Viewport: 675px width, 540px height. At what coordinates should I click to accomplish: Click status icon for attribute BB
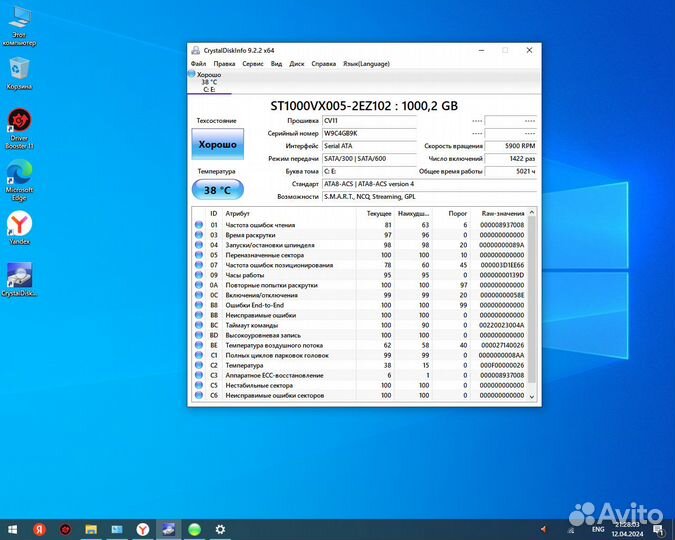[199, 315]
